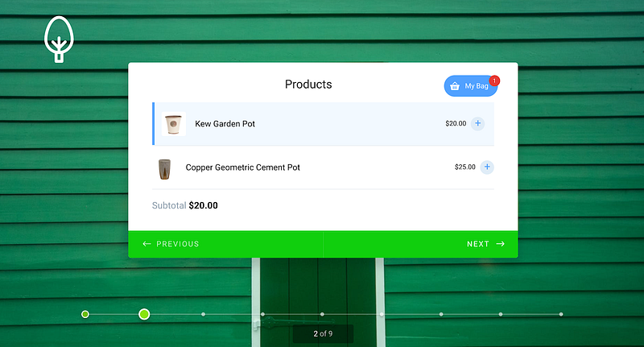
Task: Click the left arrow beside Previous
Action: click(x=147, y=244)
